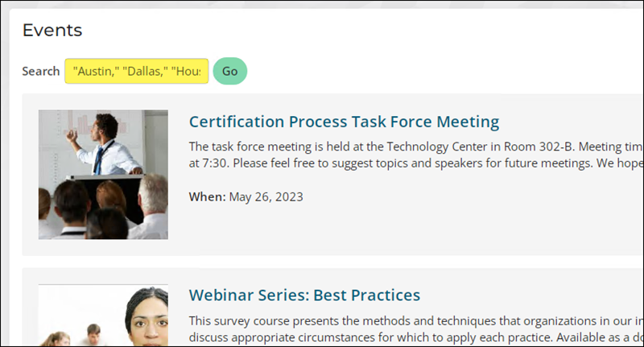Click the webinar survey course description text
The width and height of the screenshot is (644, 347).
click(x=415, y=329)
